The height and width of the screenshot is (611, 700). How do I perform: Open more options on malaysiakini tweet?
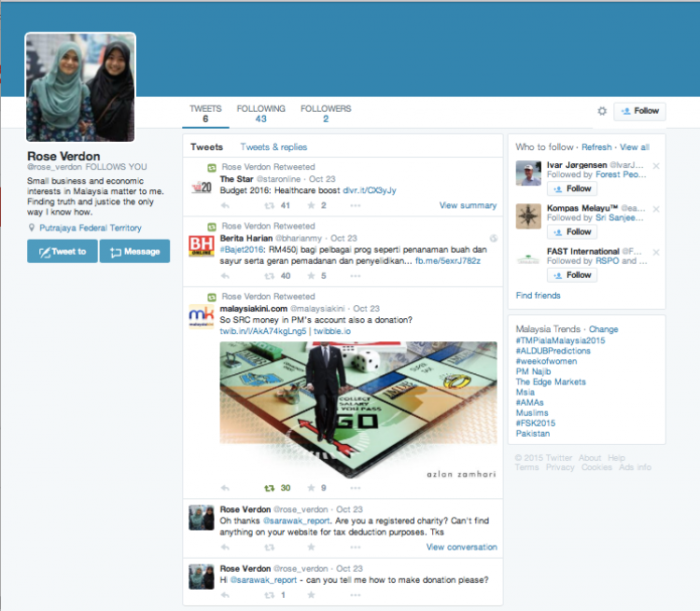(x=356, y=488)
